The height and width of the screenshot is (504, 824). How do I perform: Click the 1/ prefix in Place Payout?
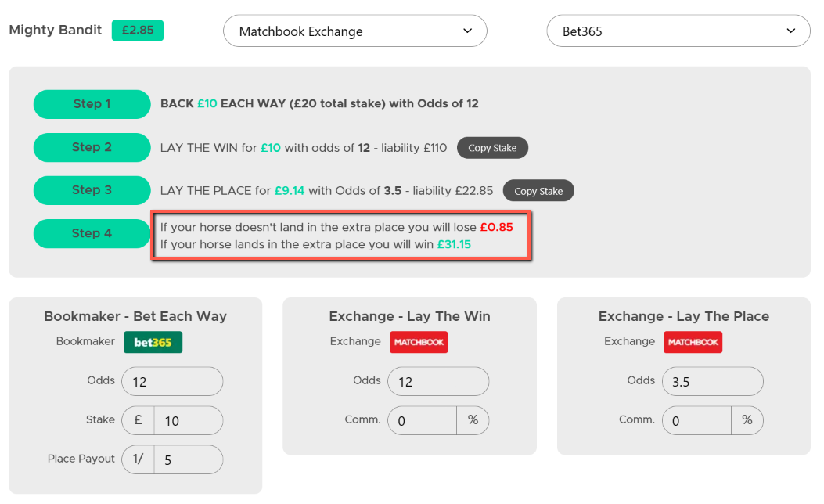(139, 459)
